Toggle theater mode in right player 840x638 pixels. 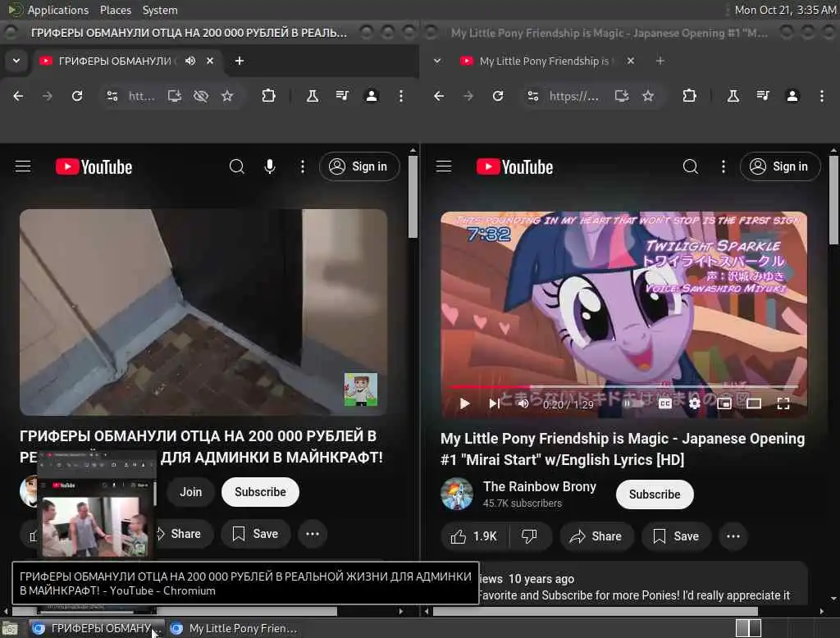754,403
